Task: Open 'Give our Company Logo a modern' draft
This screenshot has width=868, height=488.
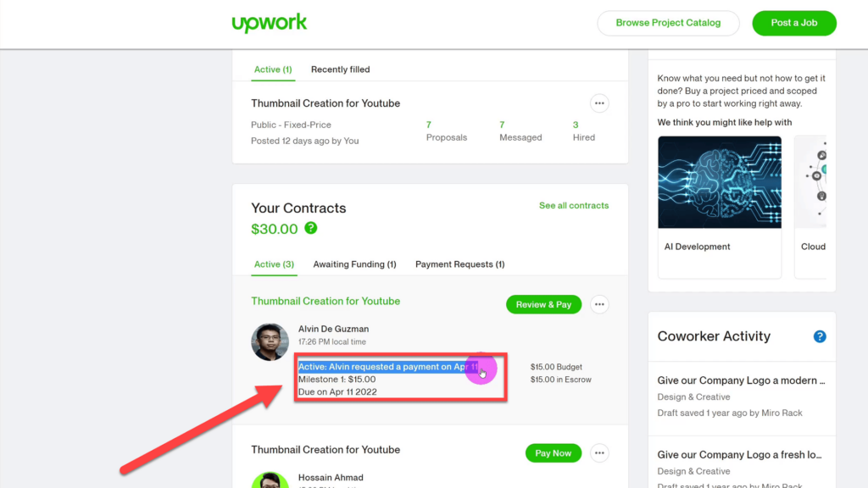Action: tap(741, 380)
